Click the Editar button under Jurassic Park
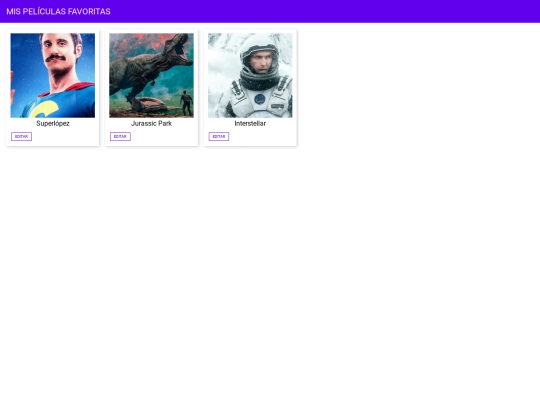The image size is (540, 405). [x=120, y=136]
